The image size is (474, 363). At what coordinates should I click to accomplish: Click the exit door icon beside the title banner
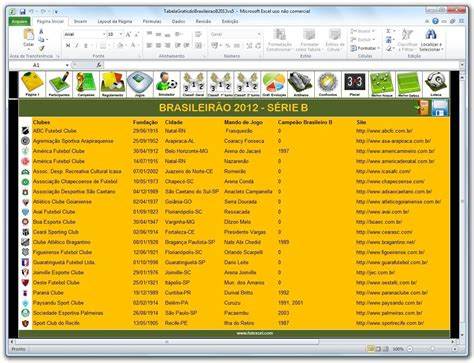click(423, 108)
